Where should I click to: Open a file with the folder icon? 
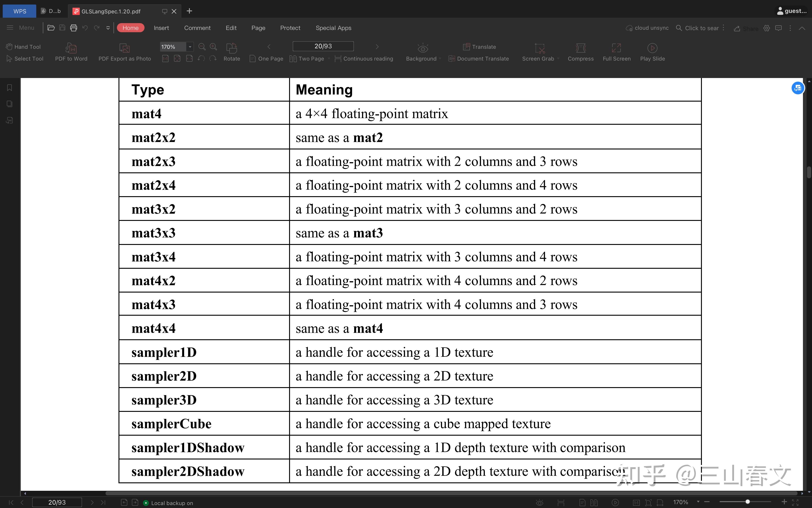[51, 28]
